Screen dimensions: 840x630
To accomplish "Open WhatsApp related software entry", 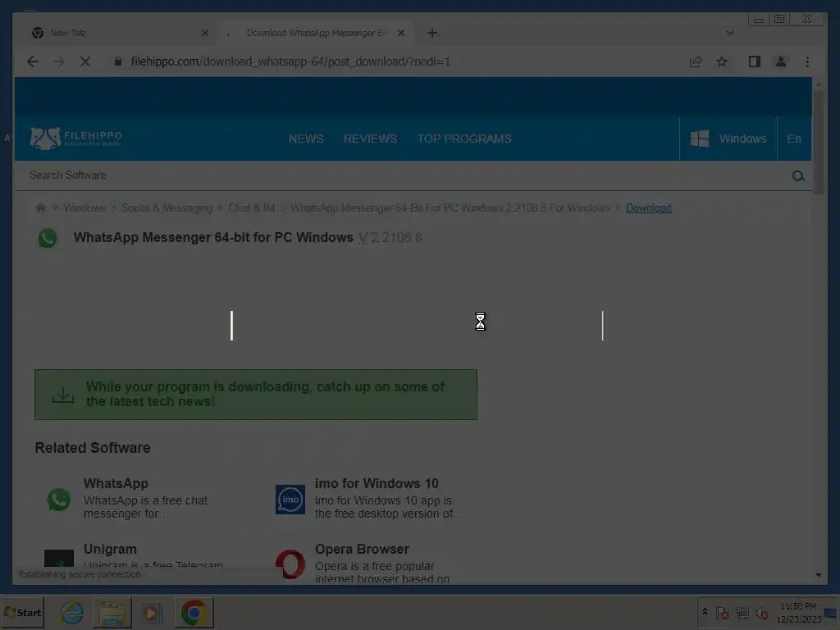I will click(x=116, y=483).
